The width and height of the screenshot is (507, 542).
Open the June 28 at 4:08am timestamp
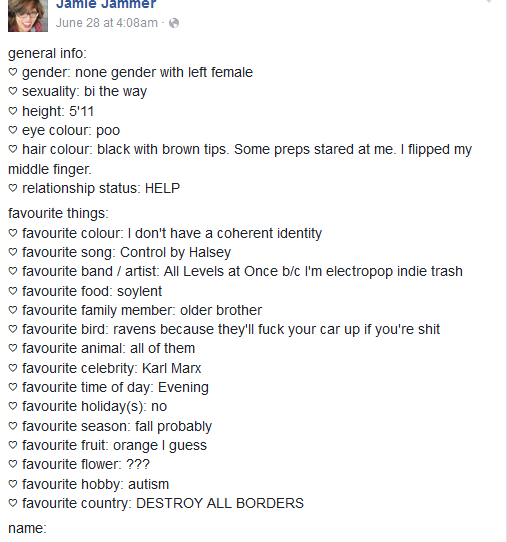coord(106,23)
